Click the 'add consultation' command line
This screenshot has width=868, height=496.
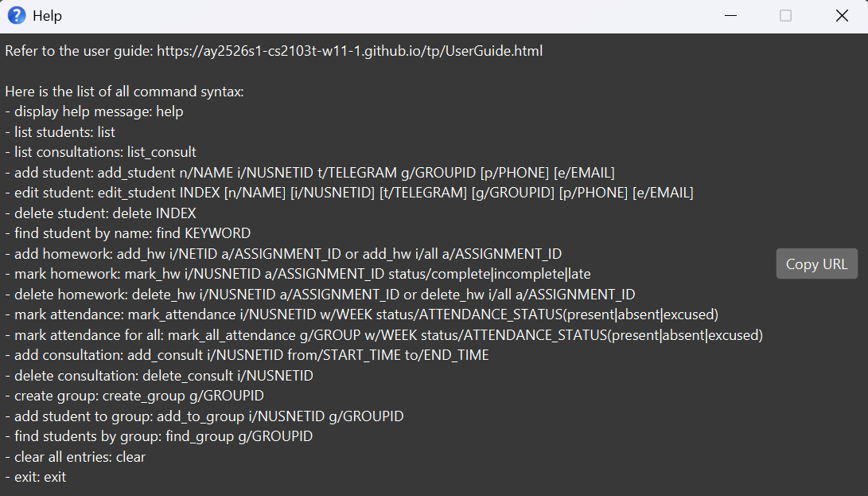click(x=247, y=355)
